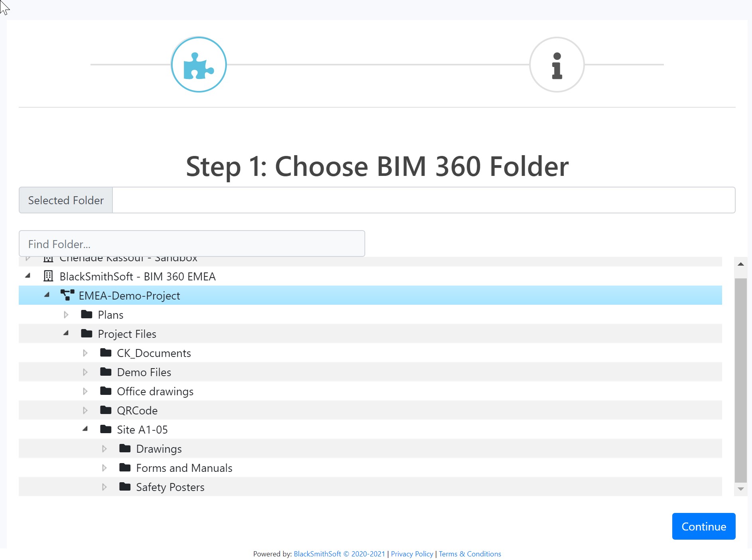Open the BlackSmithSoft © 2020-2021 link
This screenshot has height=560, width=752.
339,554
